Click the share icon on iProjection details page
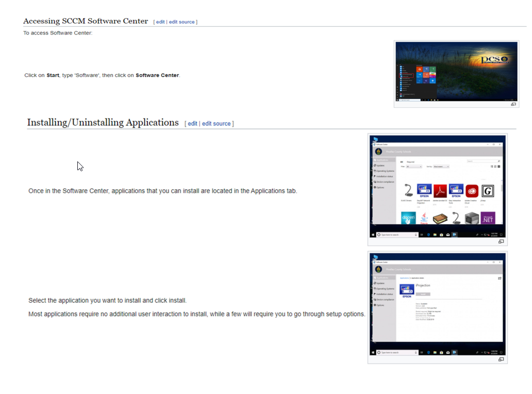Screen dimensions: 532x394 pos(500,278)
